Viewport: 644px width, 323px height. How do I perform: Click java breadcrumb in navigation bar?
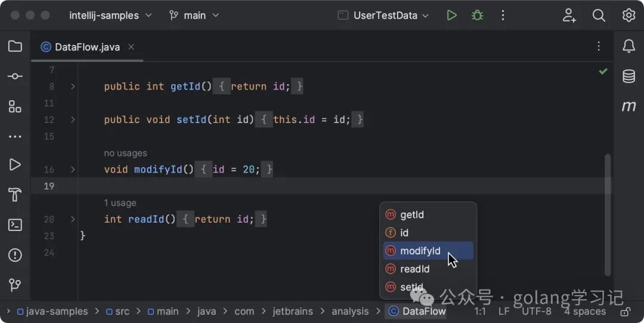(x=206, y=312)
